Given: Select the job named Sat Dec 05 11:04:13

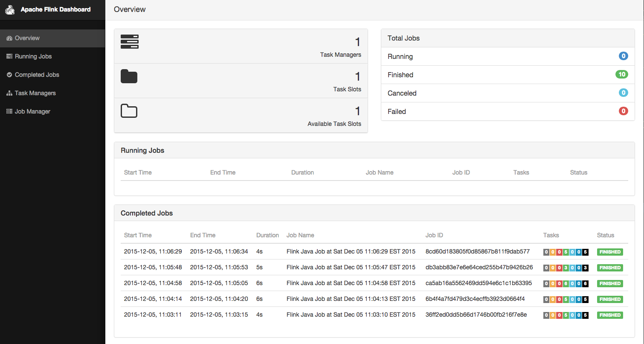Looking at the screenshot, I should click(x=351, y=299).
